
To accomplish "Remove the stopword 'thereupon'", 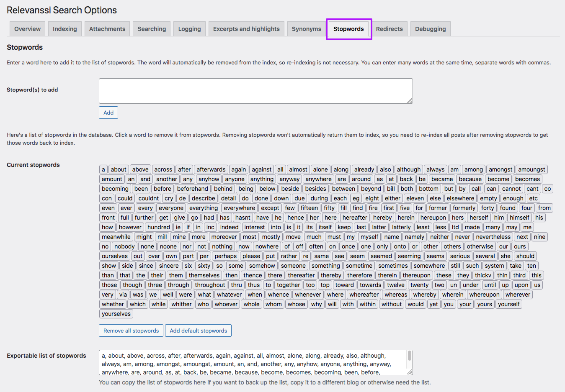I will (416, 275).
